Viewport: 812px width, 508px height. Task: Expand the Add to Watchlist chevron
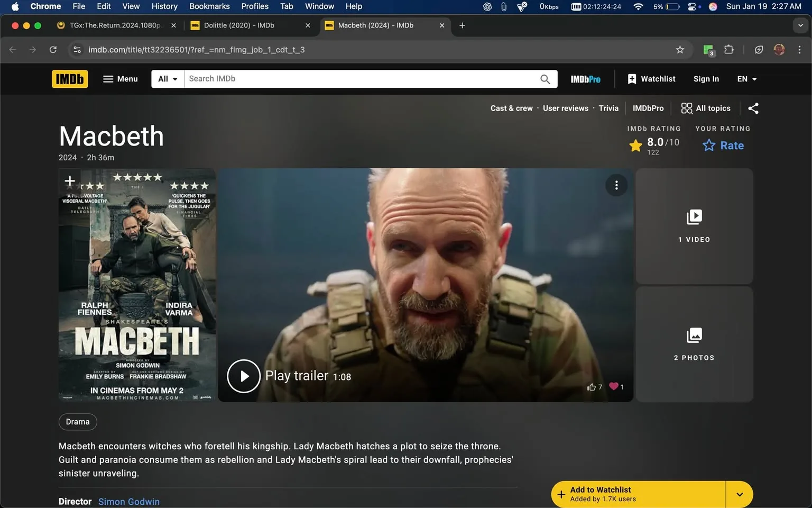(739, 494)
